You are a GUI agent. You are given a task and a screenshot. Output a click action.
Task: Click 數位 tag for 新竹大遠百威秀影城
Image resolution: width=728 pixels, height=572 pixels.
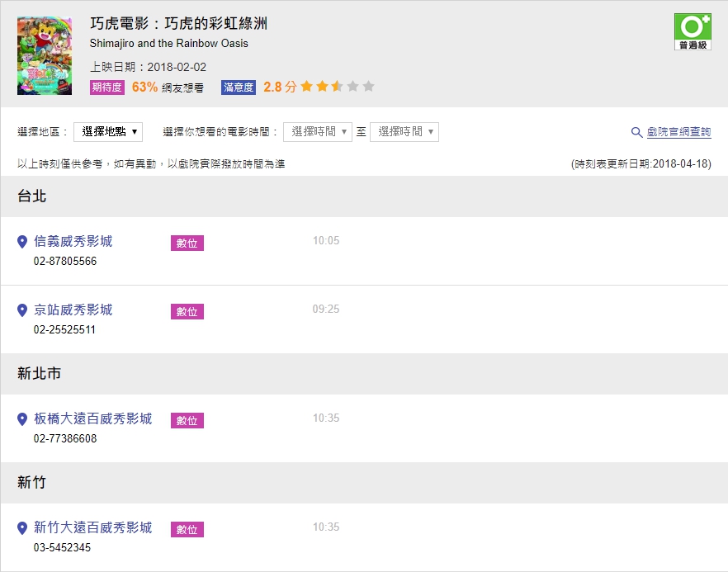(187, 529)
